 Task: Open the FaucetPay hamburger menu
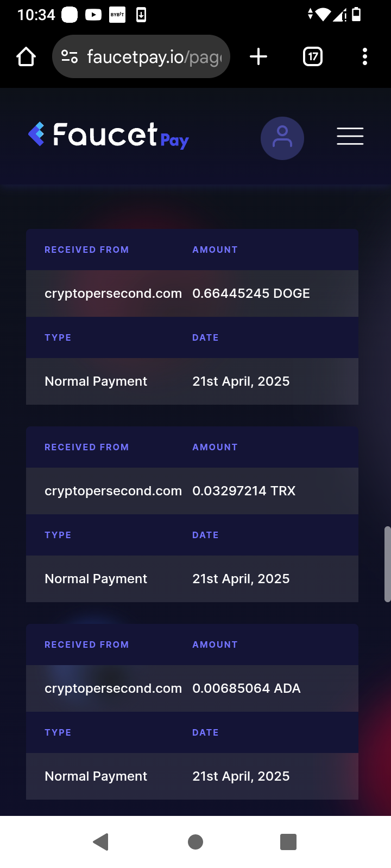(x=350, y=136)
